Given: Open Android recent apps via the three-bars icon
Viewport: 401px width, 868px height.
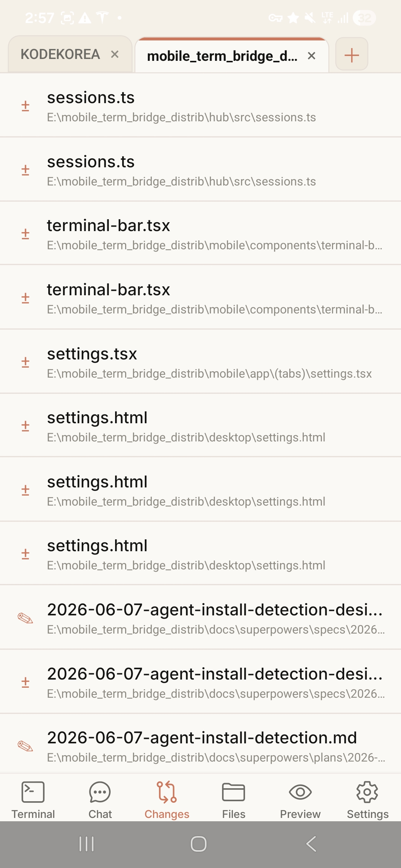Looking at the screenshot, I should click(x=87, y=844).
